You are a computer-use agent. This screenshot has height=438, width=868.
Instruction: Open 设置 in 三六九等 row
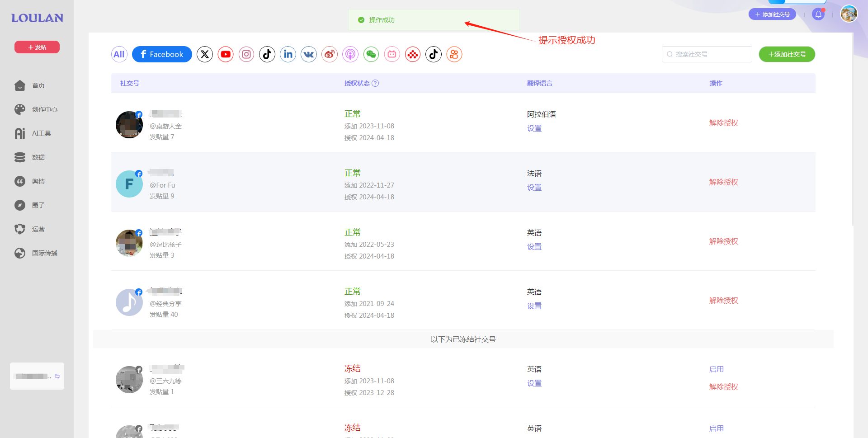coord(534,383)
